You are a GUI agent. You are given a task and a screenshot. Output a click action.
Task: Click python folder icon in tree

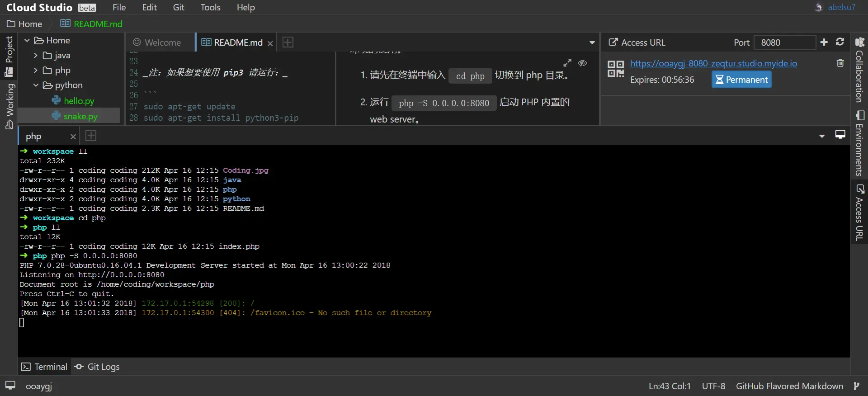47,85
